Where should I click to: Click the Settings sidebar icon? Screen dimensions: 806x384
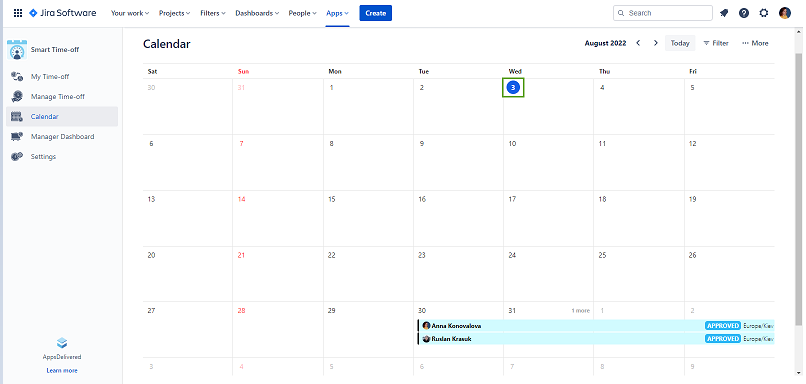click(x=17, y=157)
